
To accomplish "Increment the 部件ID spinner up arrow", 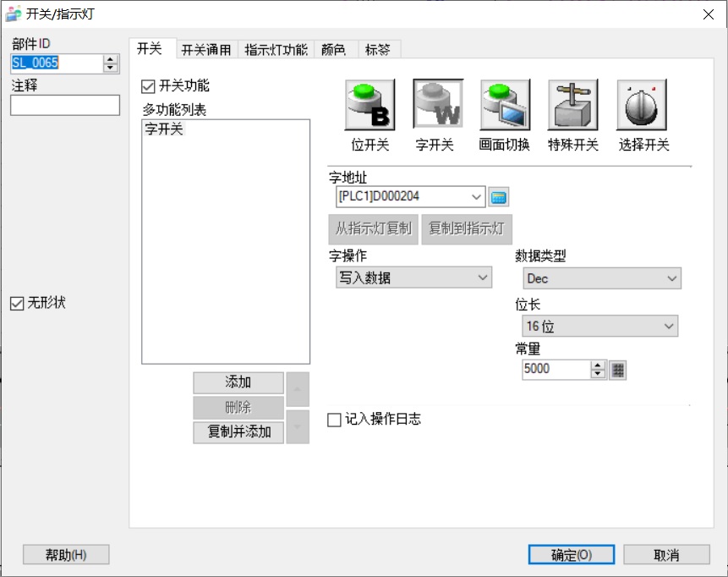I will (x=111, y=58).
